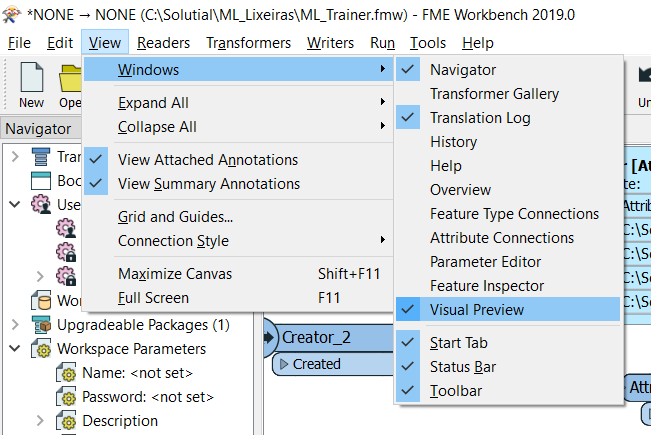Click the Workspace Parameters gear icon
The image size is (651, 435).
(x=41, y=349)
